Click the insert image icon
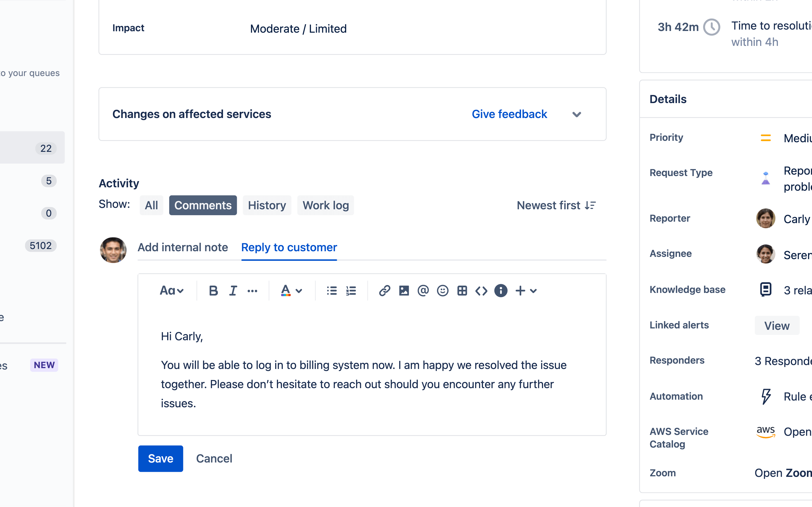Viewport: 812px width, 507px height. tap(403, 290)
